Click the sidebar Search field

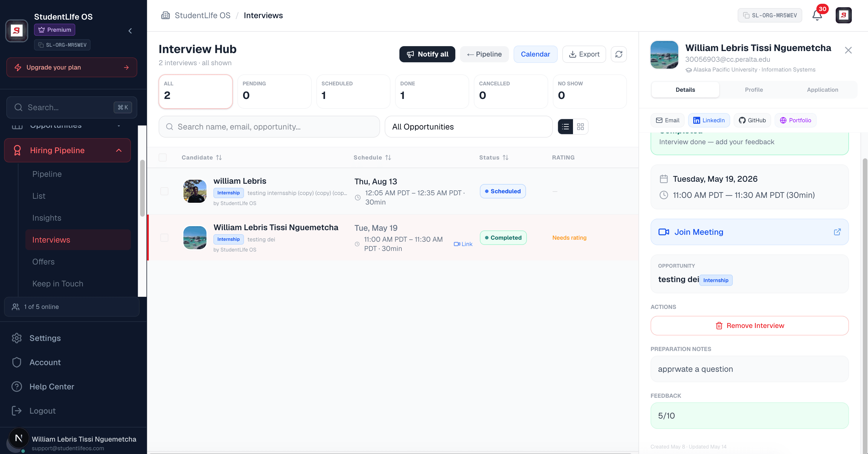(72, 108)
